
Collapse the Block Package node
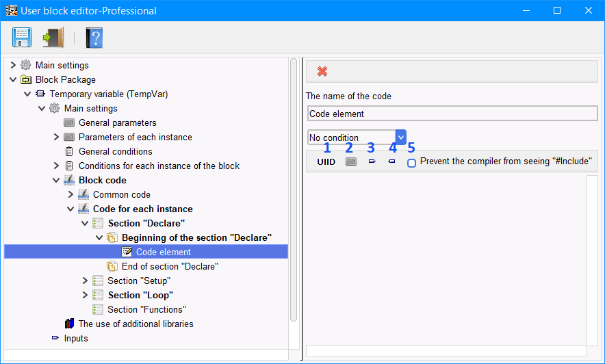(13, 79)
